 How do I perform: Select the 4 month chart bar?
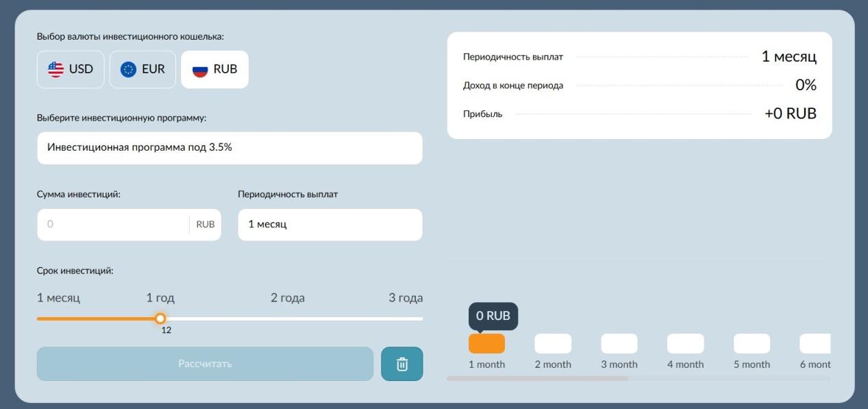pos(686,344)
